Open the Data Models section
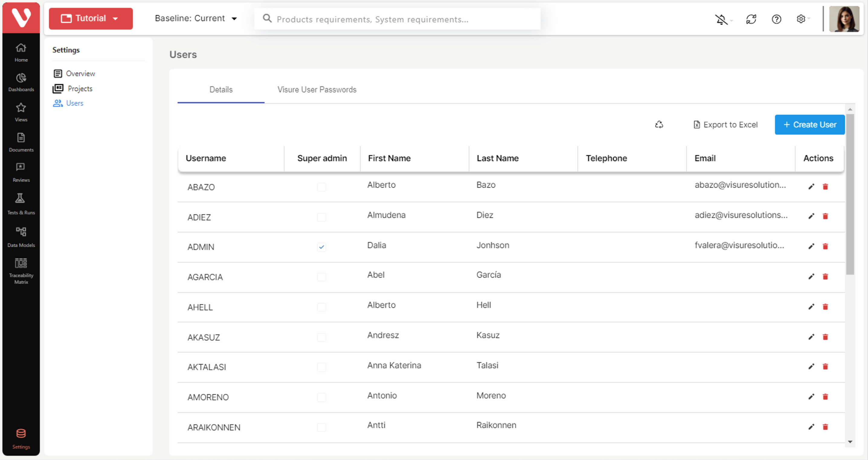 click(21, 236)
